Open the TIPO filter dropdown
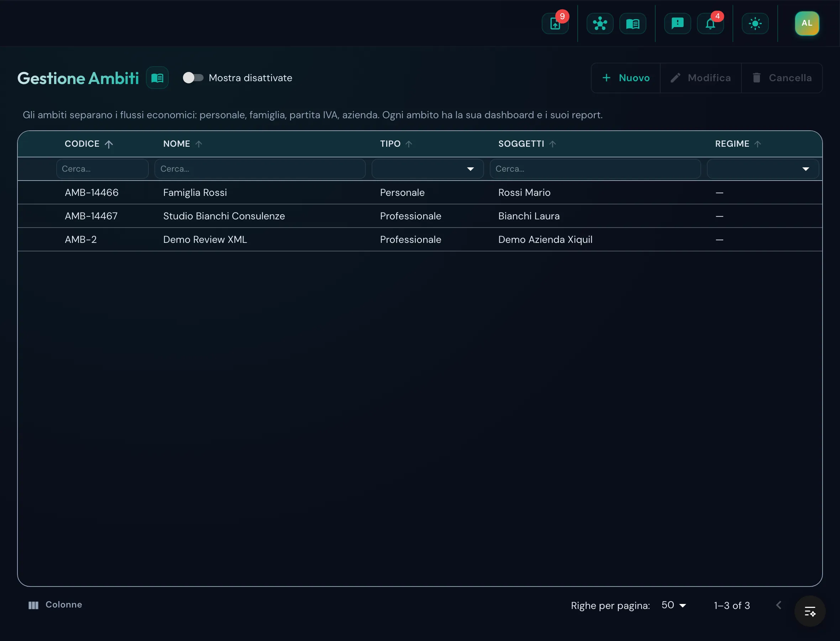This screenshot has width=840, height=641. [x=427, y=169]
